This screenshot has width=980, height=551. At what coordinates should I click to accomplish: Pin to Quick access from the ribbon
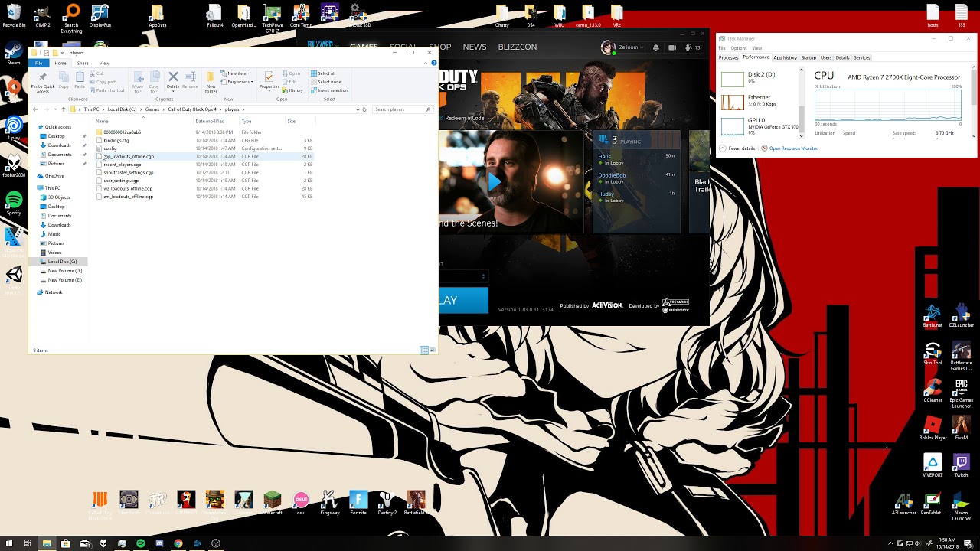point(42,82)
